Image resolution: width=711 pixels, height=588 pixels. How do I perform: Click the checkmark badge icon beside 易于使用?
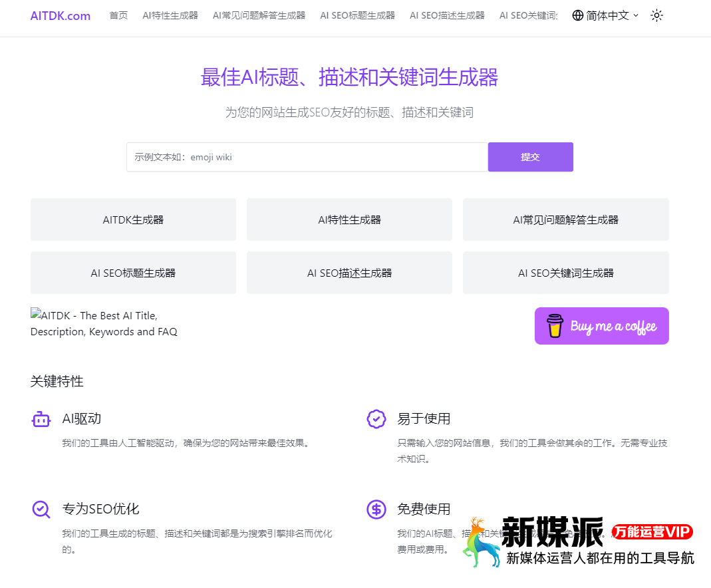(376, 419)
